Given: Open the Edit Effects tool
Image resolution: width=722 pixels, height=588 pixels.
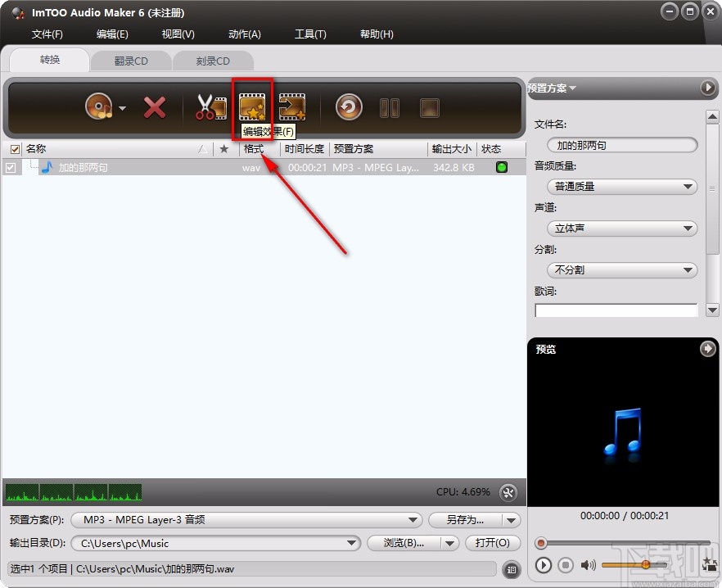Looking at the screenshot, I should 251,105.
